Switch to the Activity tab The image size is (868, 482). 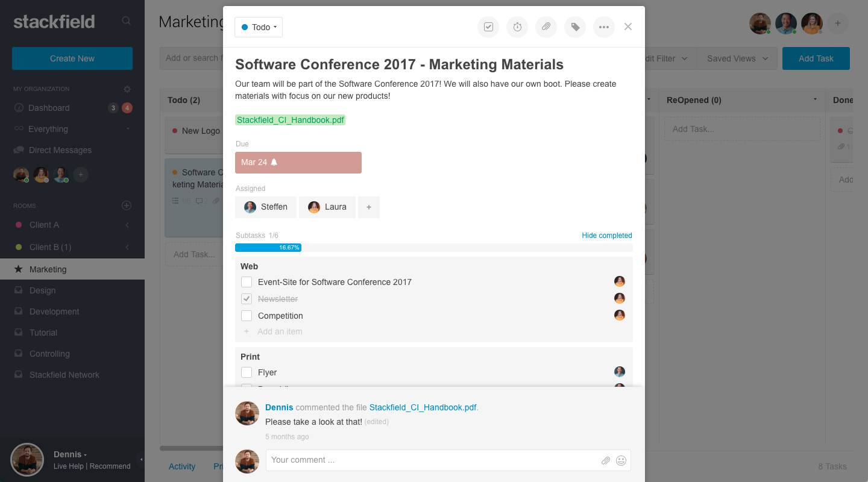coord(182,466)
